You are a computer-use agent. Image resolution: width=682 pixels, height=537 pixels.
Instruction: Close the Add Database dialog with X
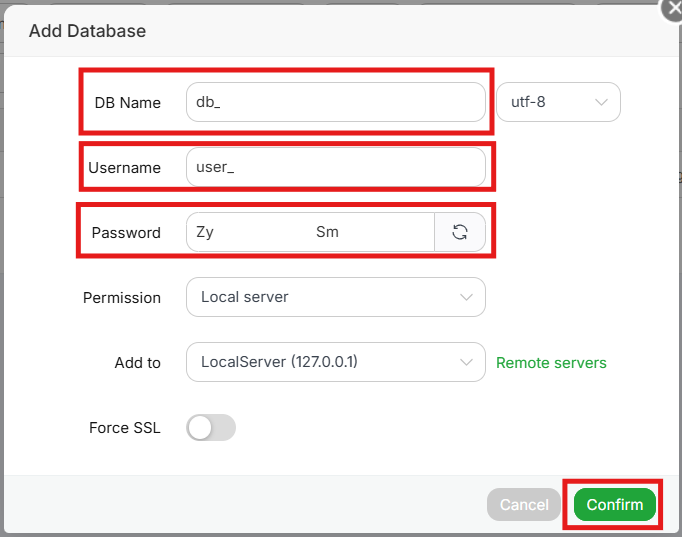tap(671, 8)
